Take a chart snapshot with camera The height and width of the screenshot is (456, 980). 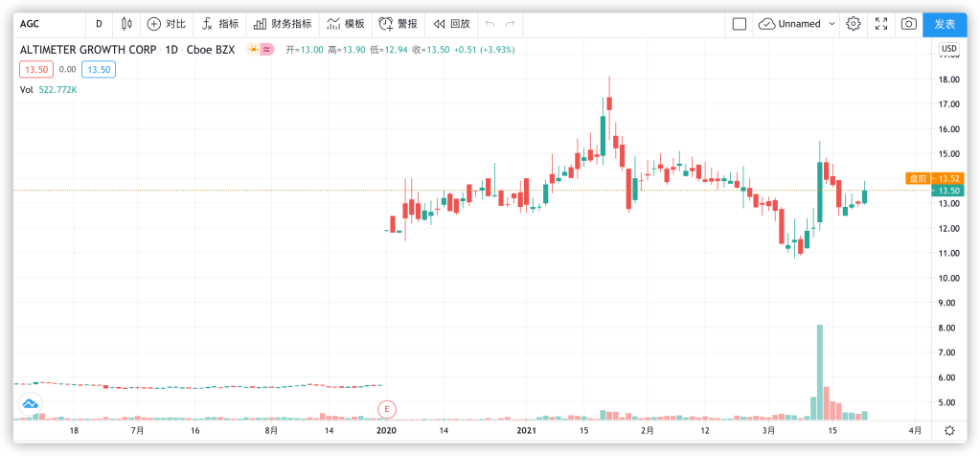[908, 24]
